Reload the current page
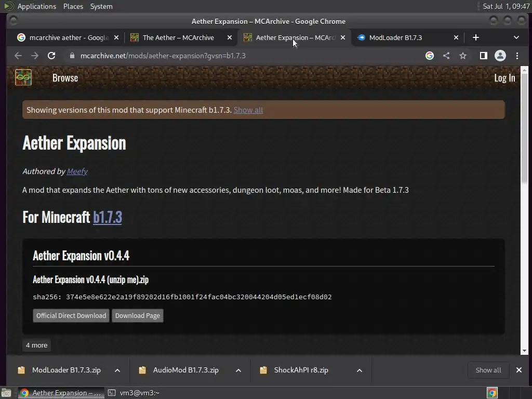Screen dimensions: 532x399 click(51, 56)
